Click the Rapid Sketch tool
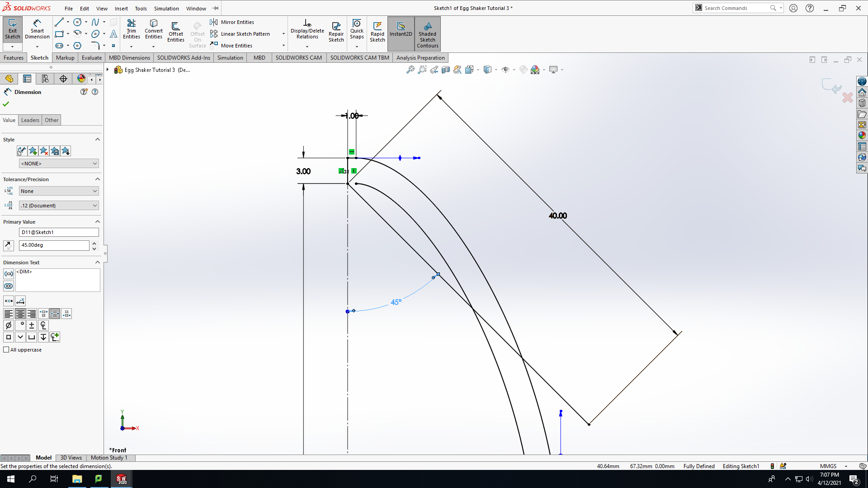The width and height of the screenshot is (868, 488). [x=377, y=32]
